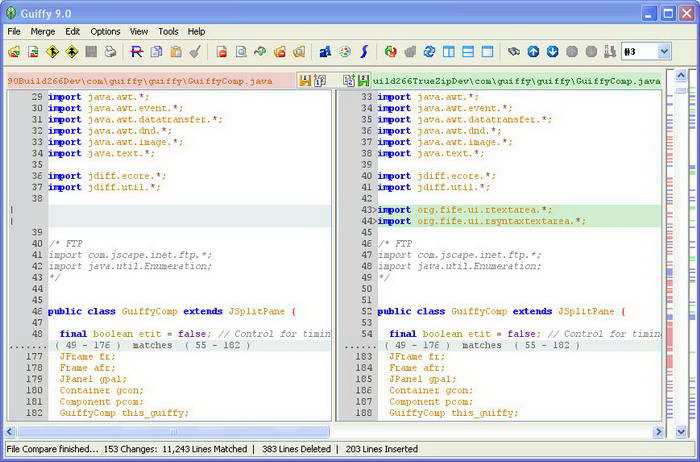This screenshot has width=700, height=462.
Task: Save left file using the disk icon
Action: (305, 80)
